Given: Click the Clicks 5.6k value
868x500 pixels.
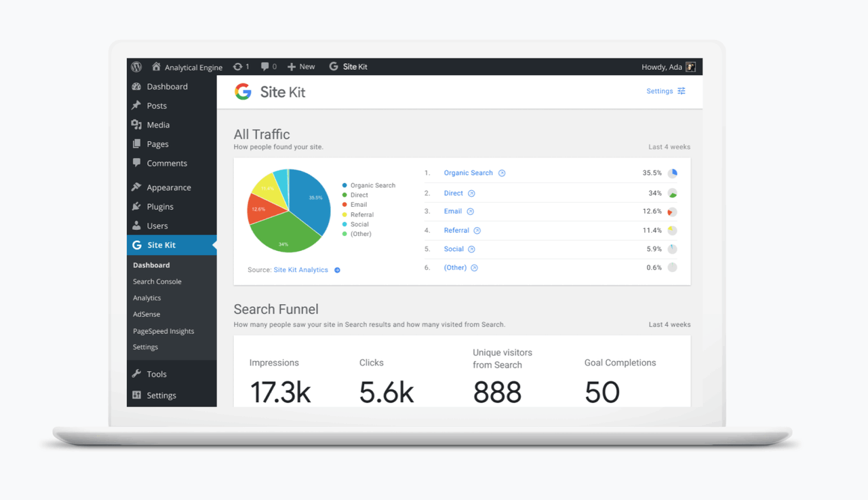Looking at the screenshot, I should (x=387, y=392).
